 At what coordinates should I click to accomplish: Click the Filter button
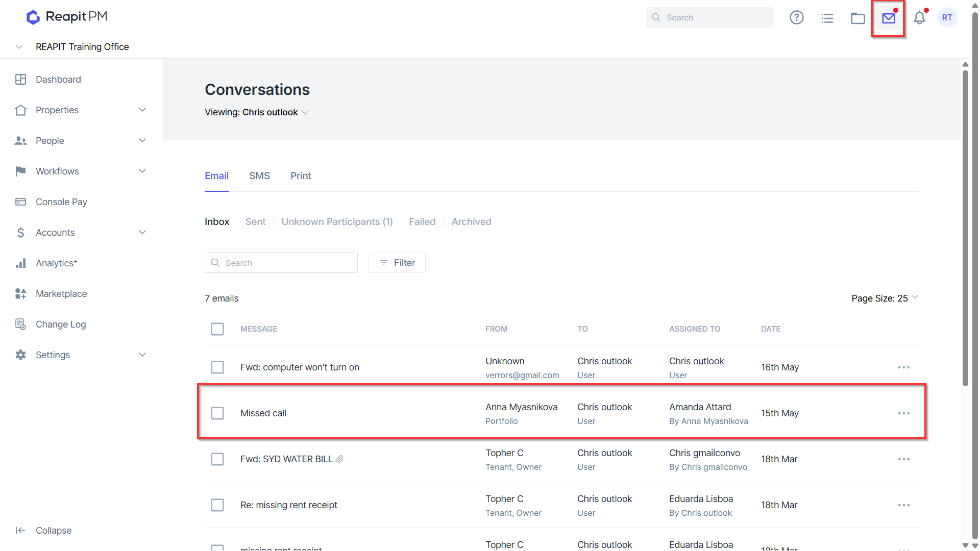point(397,263)
